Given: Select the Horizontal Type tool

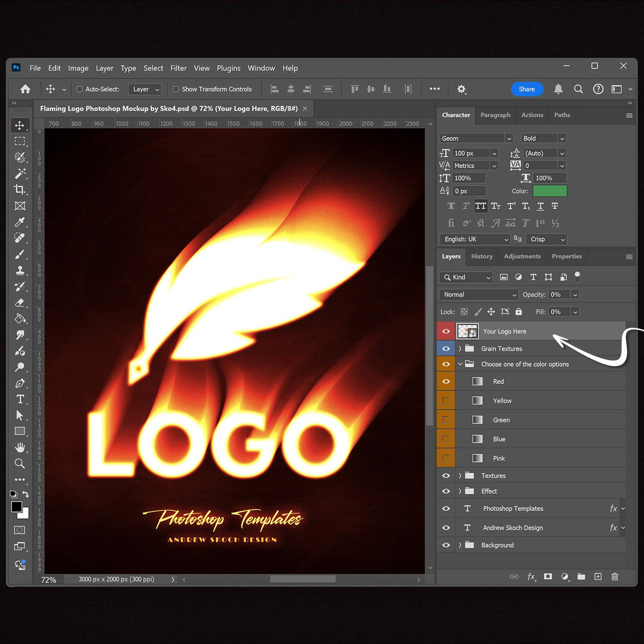Looking at the screenshot, I should (x=20, y=399).
